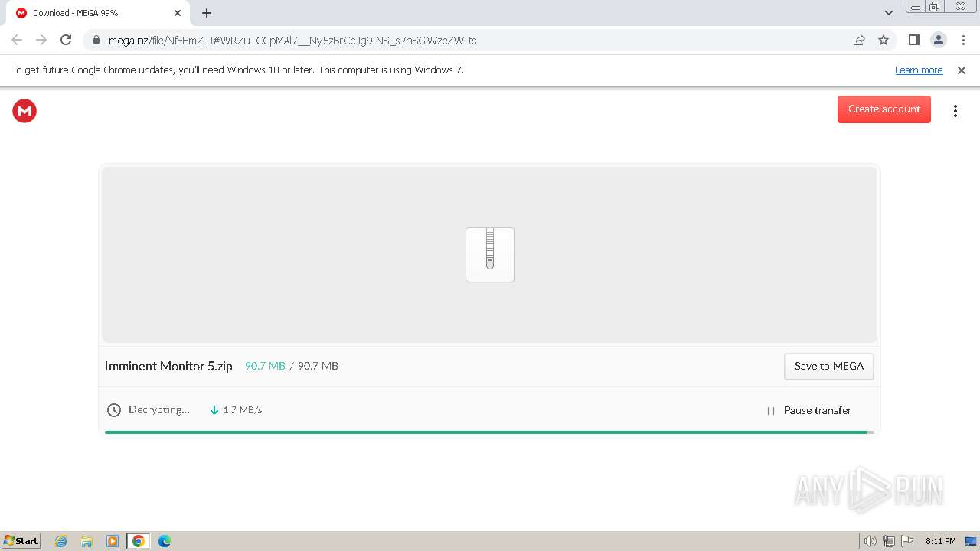The image size is (980, 551).
Task: Bookmark this tab with star icon
Action: [884, 40]
